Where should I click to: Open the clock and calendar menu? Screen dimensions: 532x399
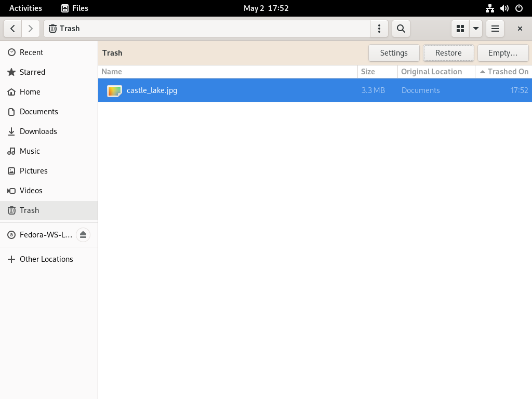266,8
